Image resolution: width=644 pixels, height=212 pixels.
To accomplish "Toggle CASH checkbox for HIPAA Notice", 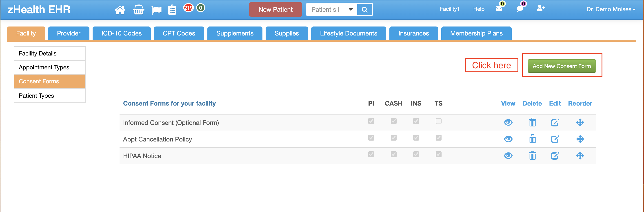I will (393, 155).
